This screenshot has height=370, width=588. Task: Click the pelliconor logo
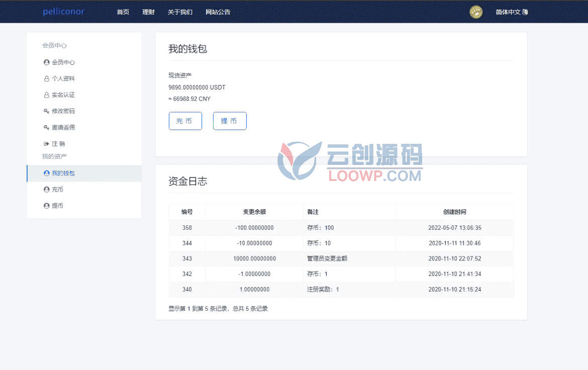63,12
